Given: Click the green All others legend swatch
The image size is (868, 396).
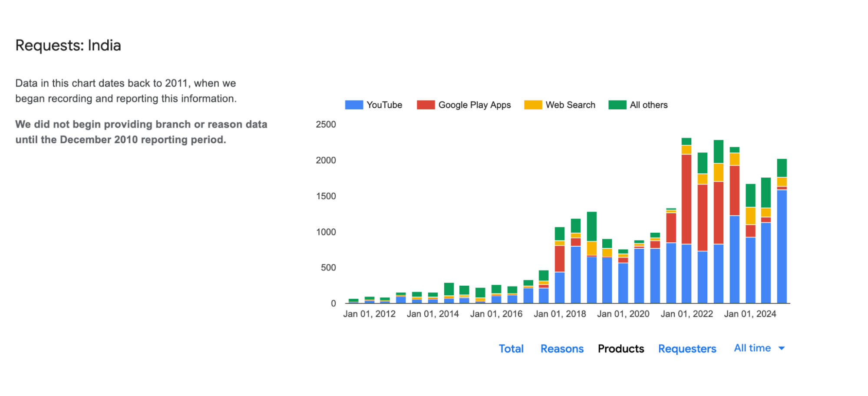Looking at the screenshot, I should tap(617, 105).
